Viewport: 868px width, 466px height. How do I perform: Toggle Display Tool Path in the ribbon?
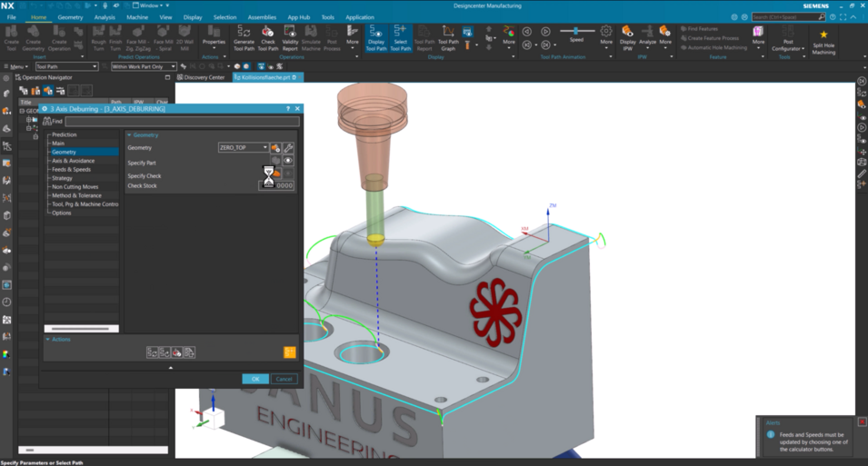click(376, 37)
